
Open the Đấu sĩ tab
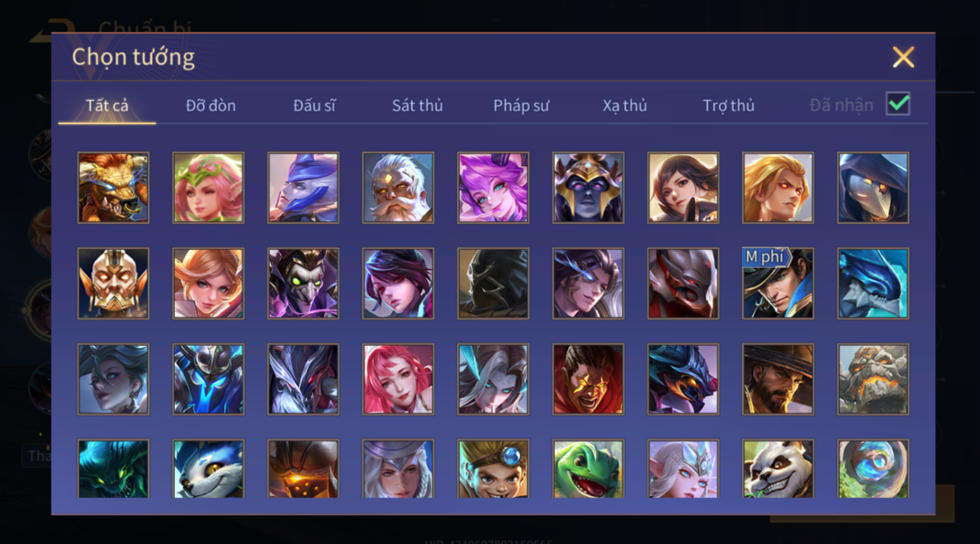click(x=315, y=106)
